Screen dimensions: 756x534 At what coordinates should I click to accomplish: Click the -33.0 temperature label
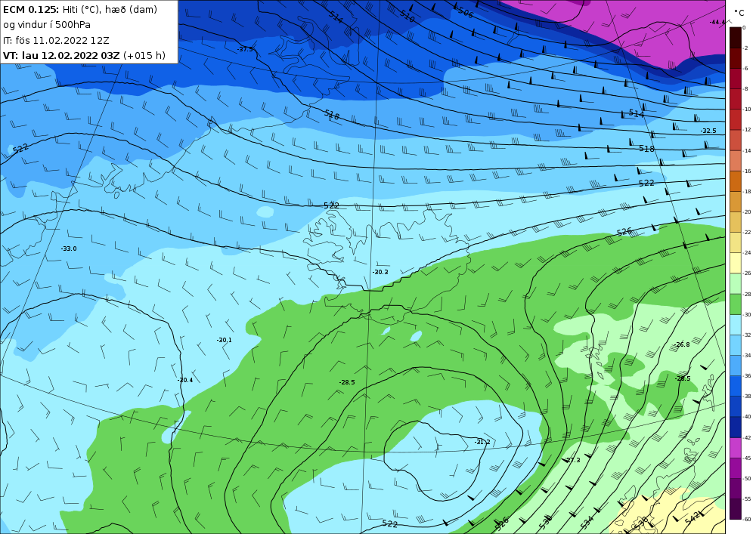pyautogui.click(x=69, y=248)
